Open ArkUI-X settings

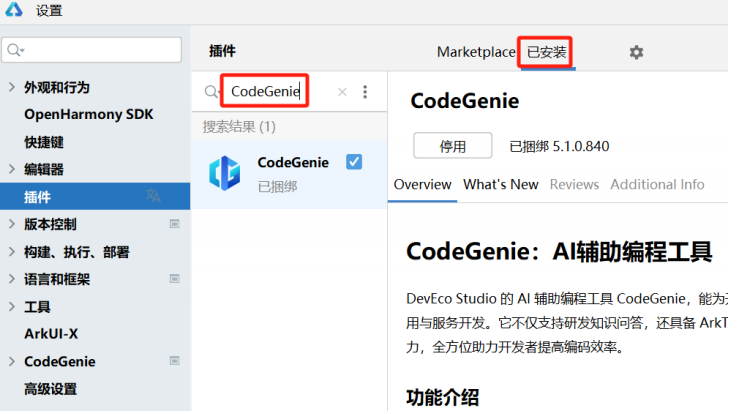51,334
